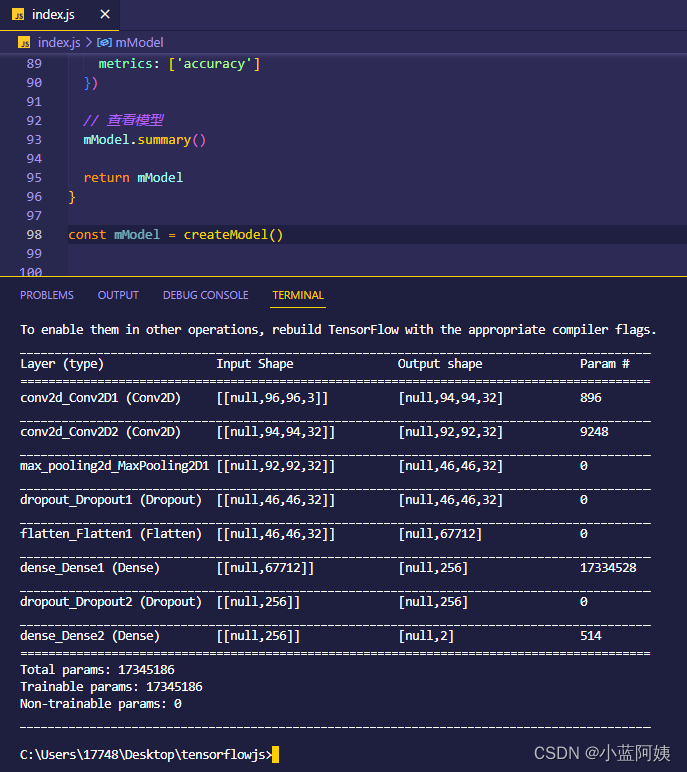Image resolution: width=687 pixels, height=772 pixels.
Task: Click the const keyword on line 98
Action: pyautogui.click(x=87, y=235)
